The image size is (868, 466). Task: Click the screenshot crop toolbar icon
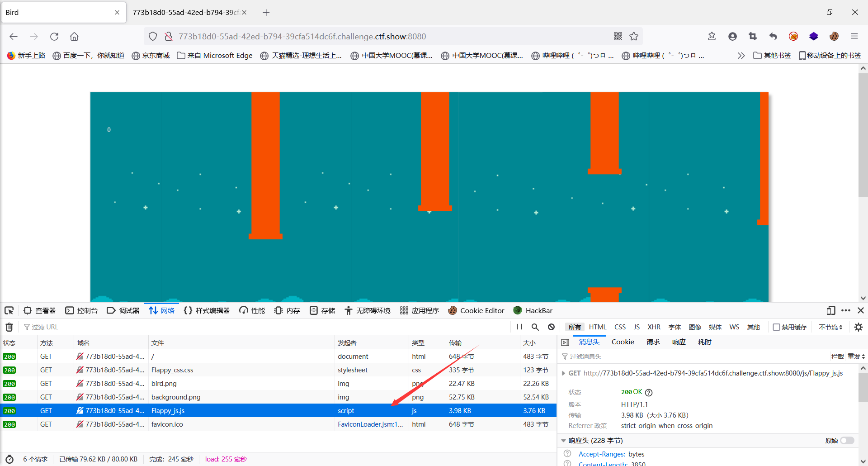point(753,37)
